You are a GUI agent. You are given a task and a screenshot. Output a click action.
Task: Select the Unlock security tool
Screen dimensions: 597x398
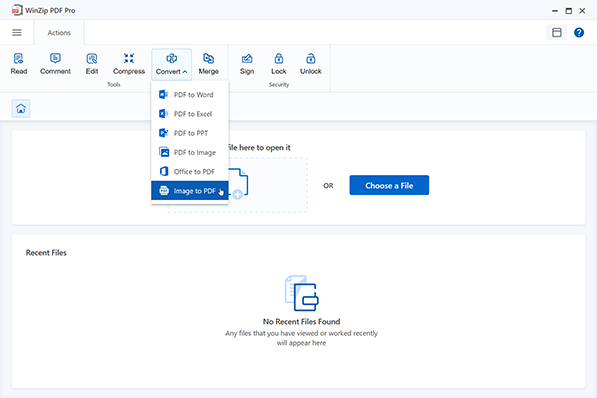311,64
